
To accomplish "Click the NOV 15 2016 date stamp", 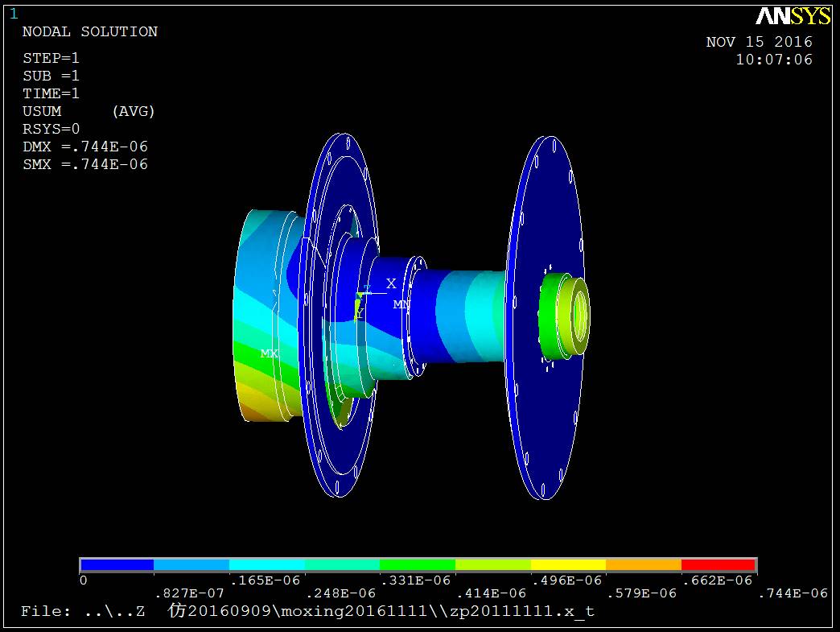I will coord(759,42).
